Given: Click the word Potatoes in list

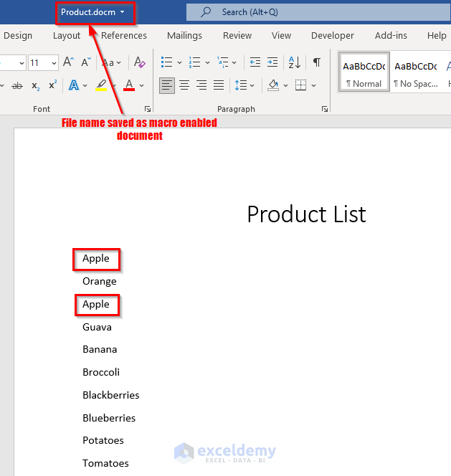Looking at the screenshot, I should 103,440.
